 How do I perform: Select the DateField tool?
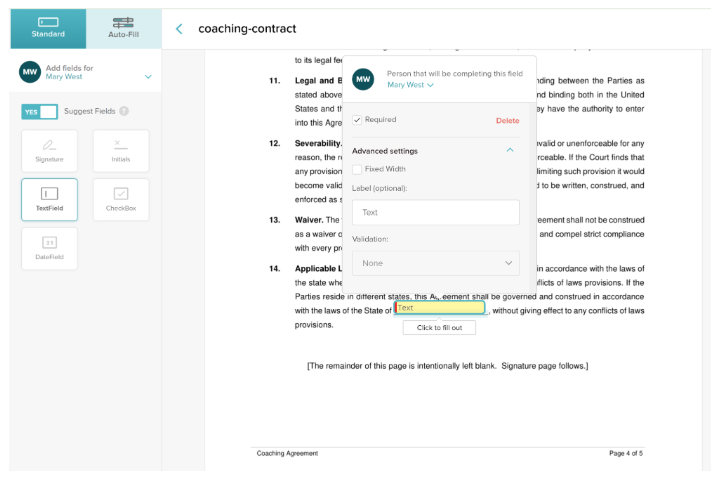tap(49, 248)
